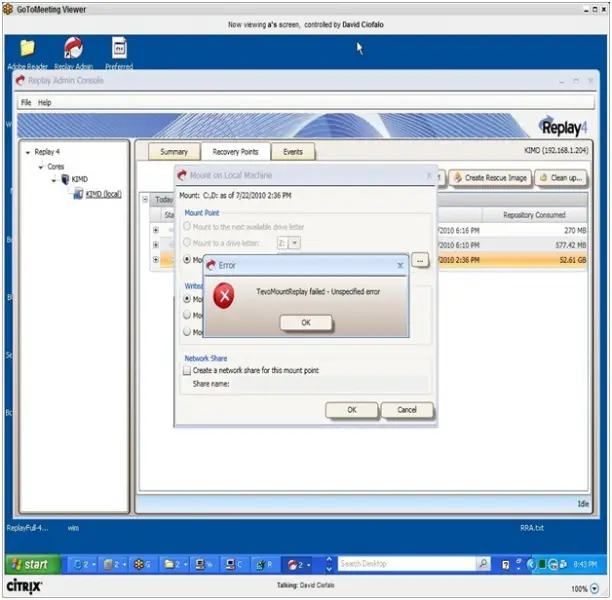Click OK in the Error dialog

tap(306, 323)
